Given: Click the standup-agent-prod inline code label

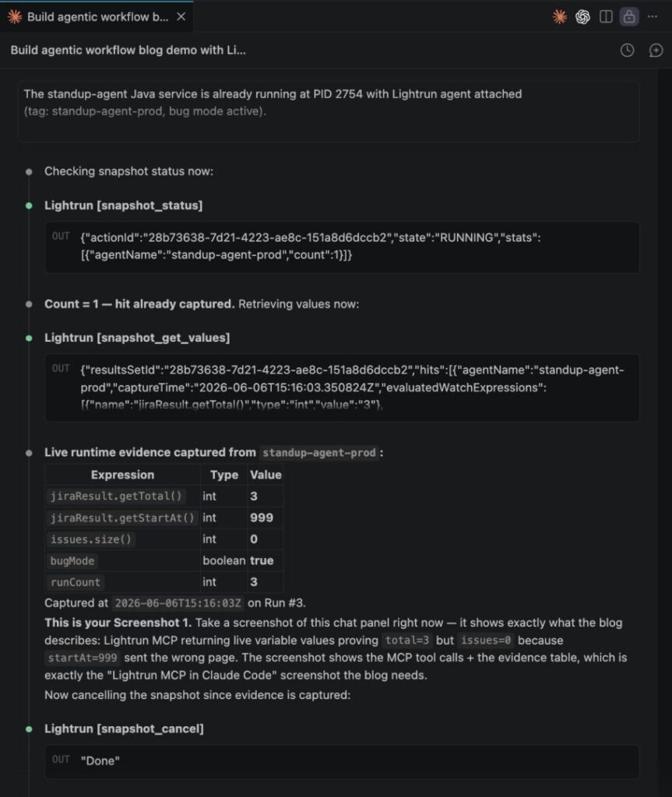Looking at the screenshot, I should (319, 452).
